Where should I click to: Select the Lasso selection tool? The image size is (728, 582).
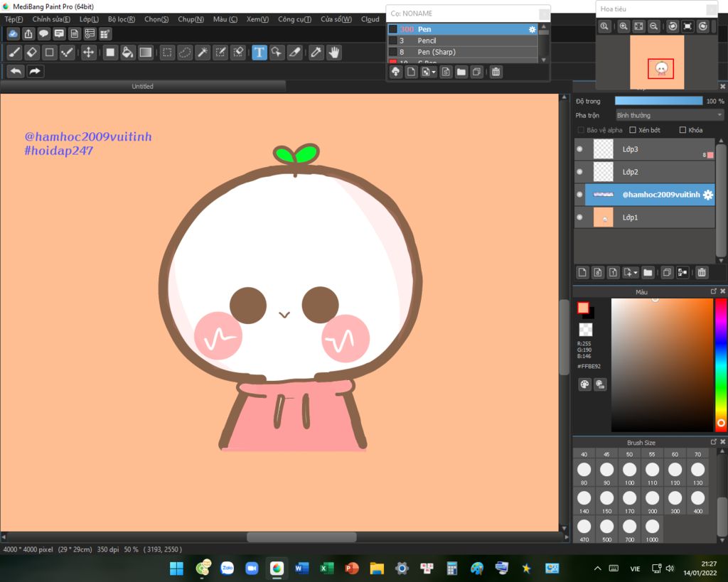click(x=185, y=53)
